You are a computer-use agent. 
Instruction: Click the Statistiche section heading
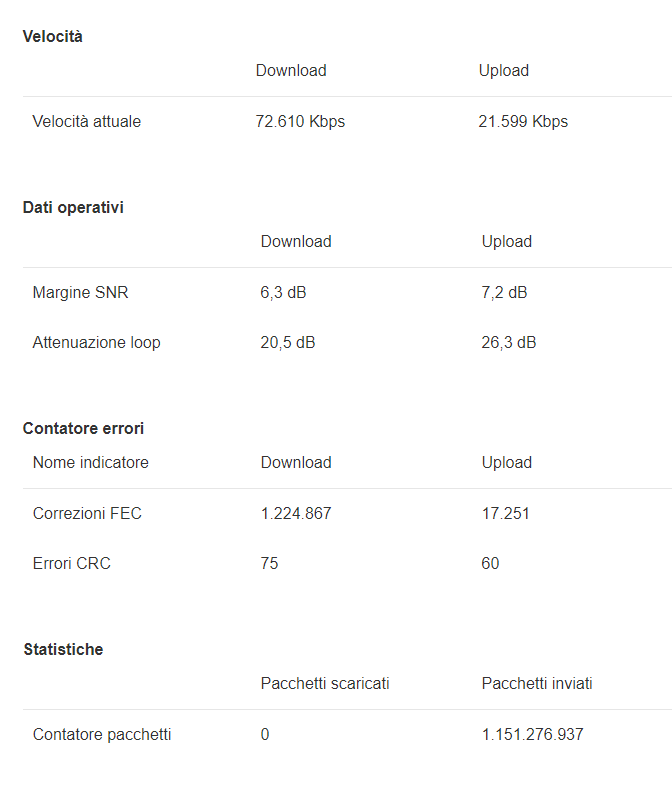pyautogui.click(x=63, y=649)
